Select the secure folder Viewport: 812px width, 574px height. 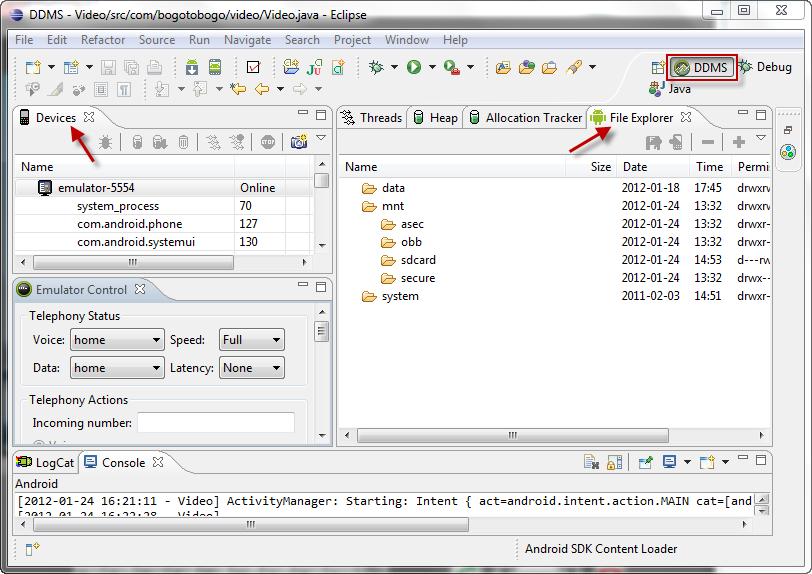(x=409, y=278)
